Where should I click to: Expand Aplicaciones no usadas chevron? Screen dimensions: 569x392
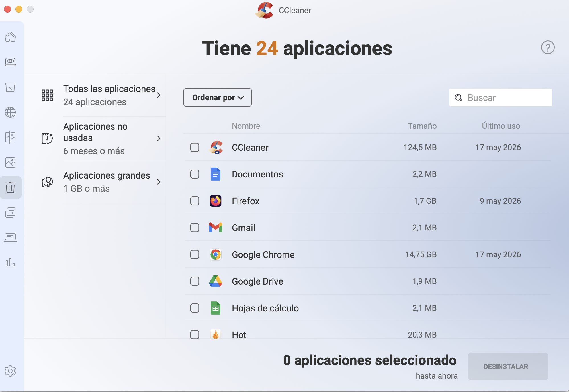pos(159,138)
